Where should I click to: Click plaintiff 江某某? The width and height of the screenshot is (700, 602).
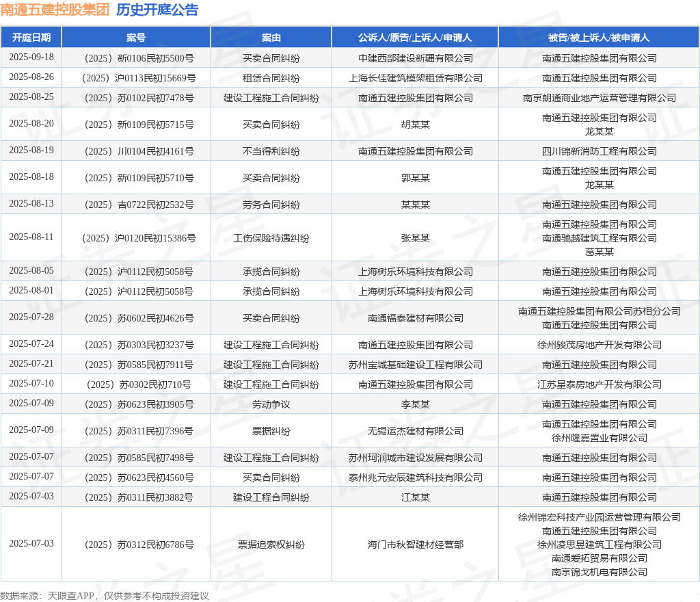coord(415,497)
